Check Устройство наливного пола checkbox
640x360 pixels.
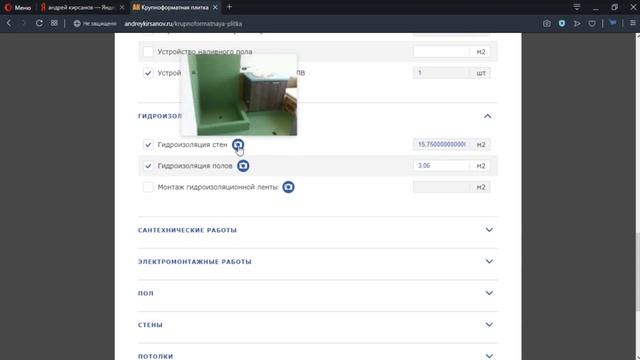148,51
